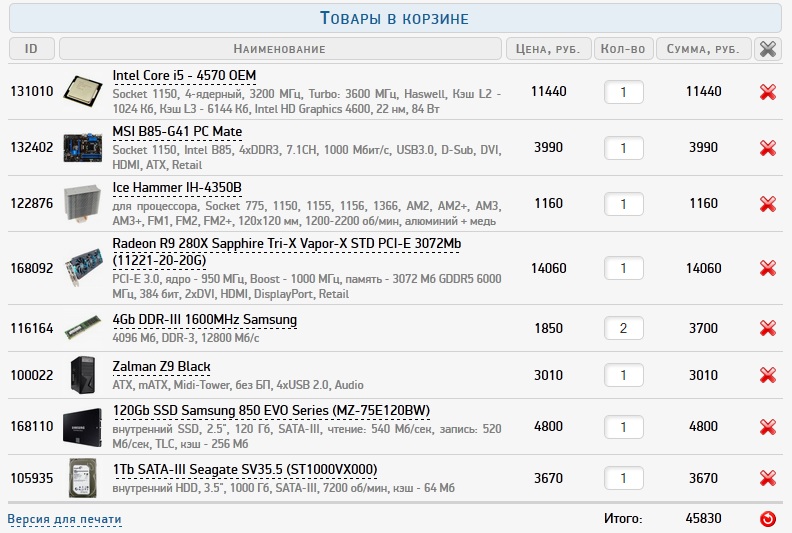The image size is (792, 533).
Task: Open 120Gb SSD Samsung 850 EVO link
Action: pyautogui.click(x=271, y=411)
